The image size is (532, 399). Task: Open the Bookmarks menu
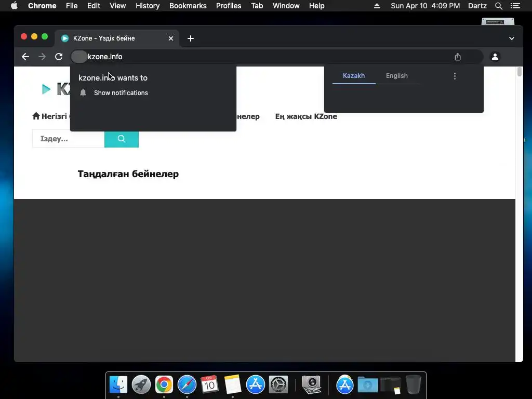pyautogui.click(x=188, y=6)
